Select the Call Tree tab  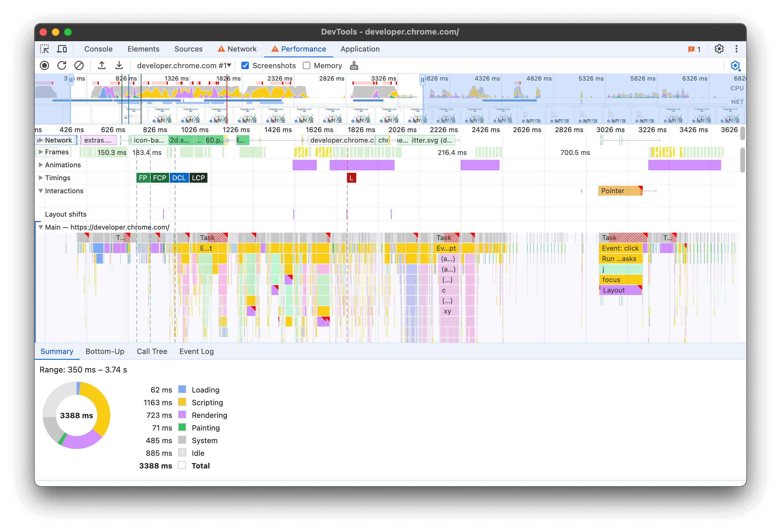tap(151, 351)
